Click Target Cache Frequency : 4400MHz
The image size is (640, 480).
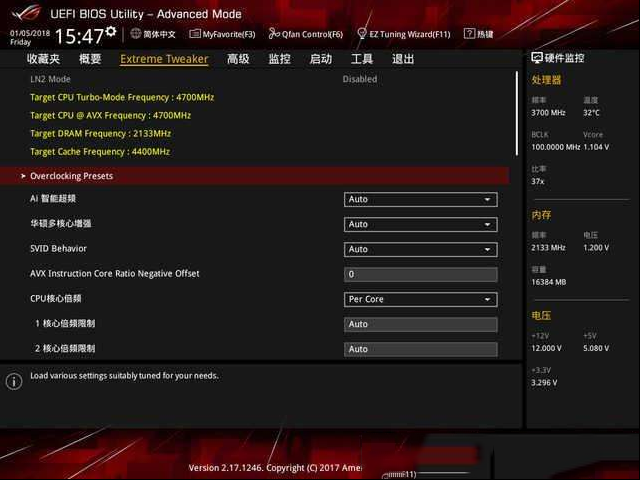[100, 152]
